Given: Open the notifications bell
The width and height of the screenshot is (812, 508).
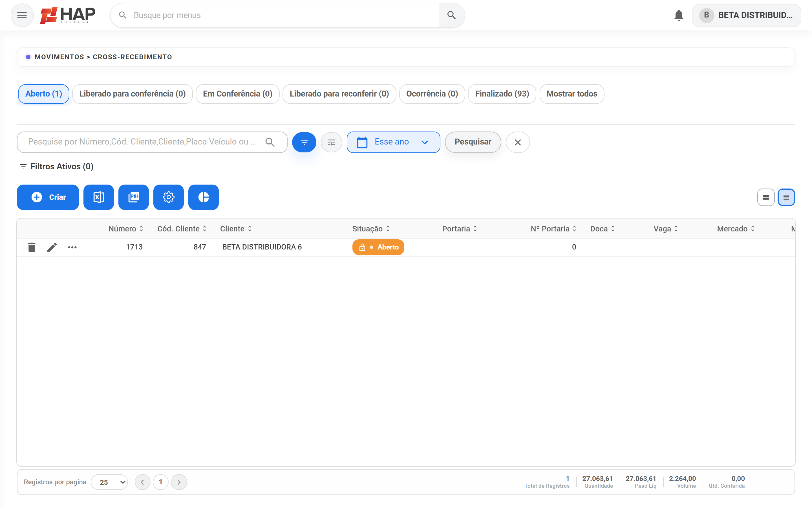Looking at the screenshot, I should click(678, 15).
